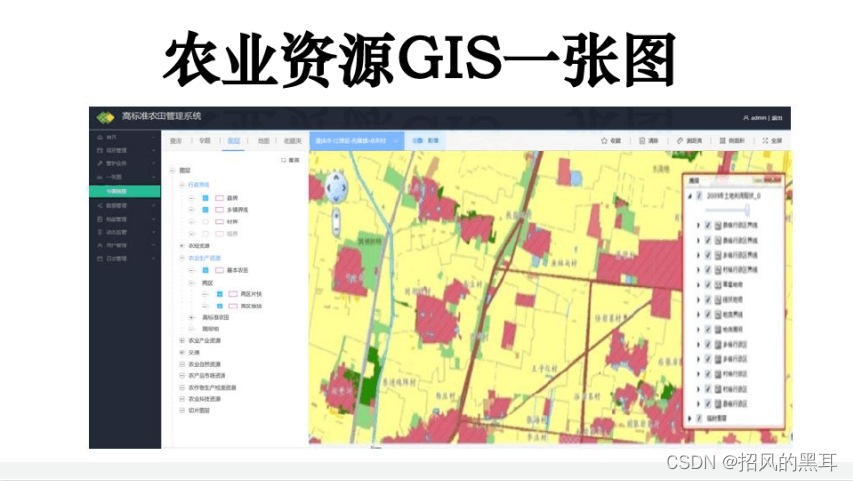Screen dimensions: 853x481
Task: Click the 收藏 star icon in toolbar
Action: [604, 141]
